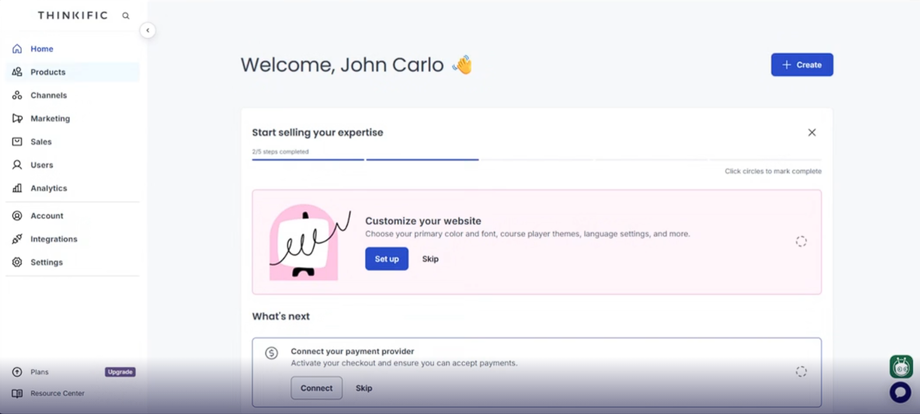
Task: Click the Integrations plug icon
Action: pyautogui.click(x=17, y=239)
